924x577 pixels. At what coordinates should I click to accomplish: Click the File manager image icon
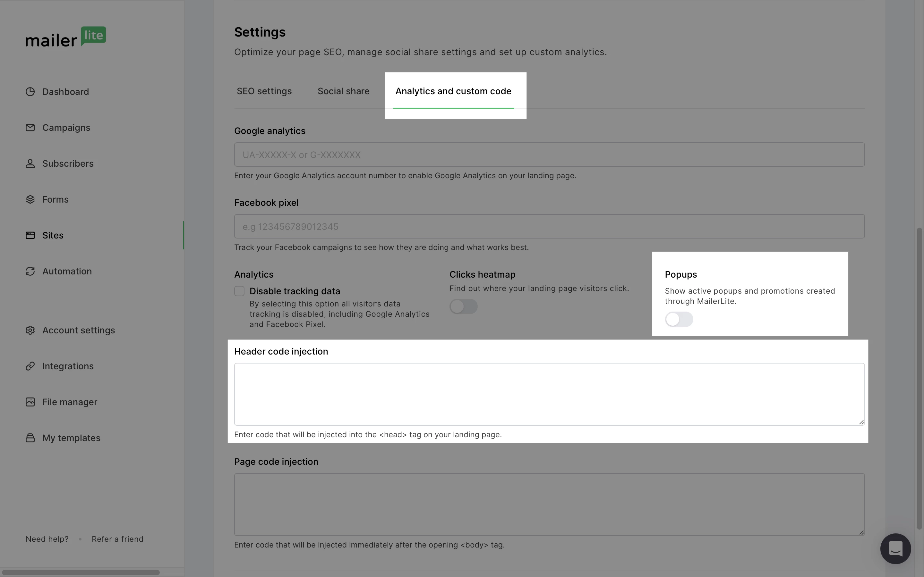click(30, 402)
